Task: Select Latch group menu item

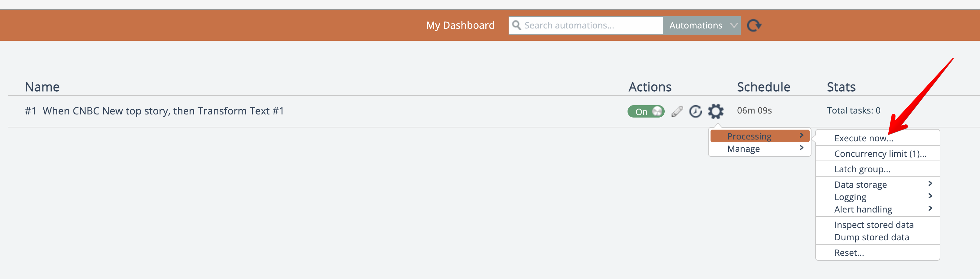Action: 862,169
